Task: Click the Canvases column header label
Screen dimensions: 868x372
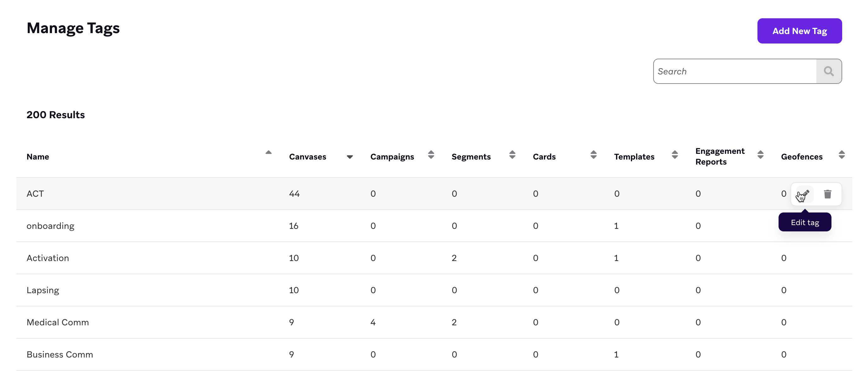Action: click(x=307, y=157)
